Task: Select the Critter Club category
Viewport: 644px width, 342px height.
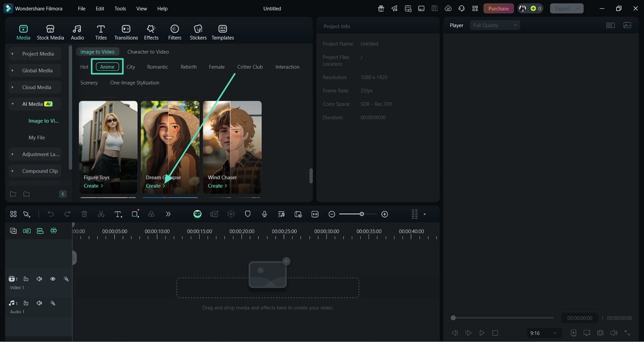Action: pos(250,67)
